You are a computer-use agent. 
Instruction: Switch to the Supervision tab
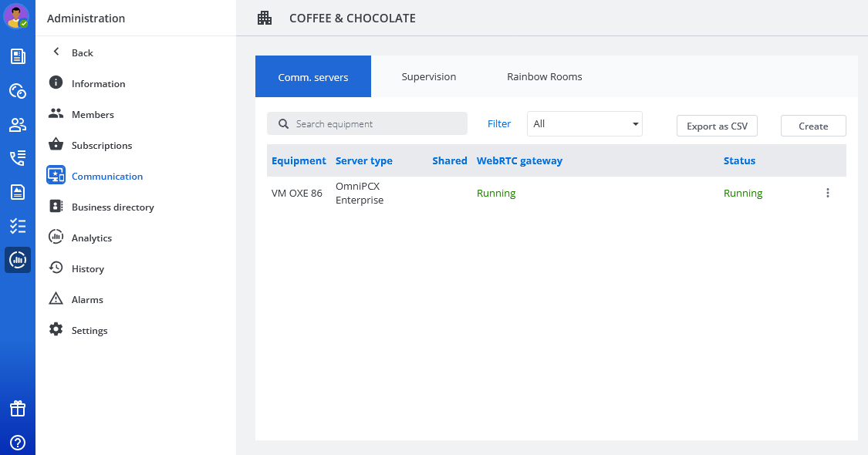tap(428, 77)
